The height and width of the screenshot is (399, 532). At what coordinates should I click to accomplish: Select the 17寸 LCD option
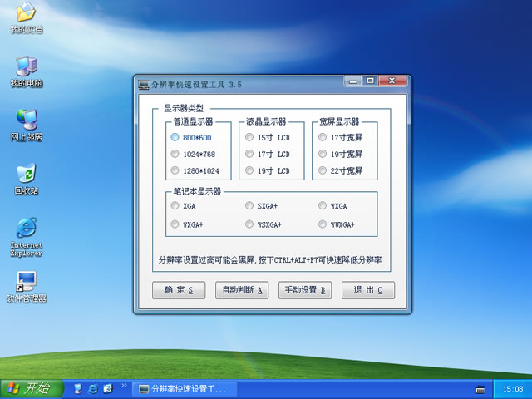click(268, 154)
